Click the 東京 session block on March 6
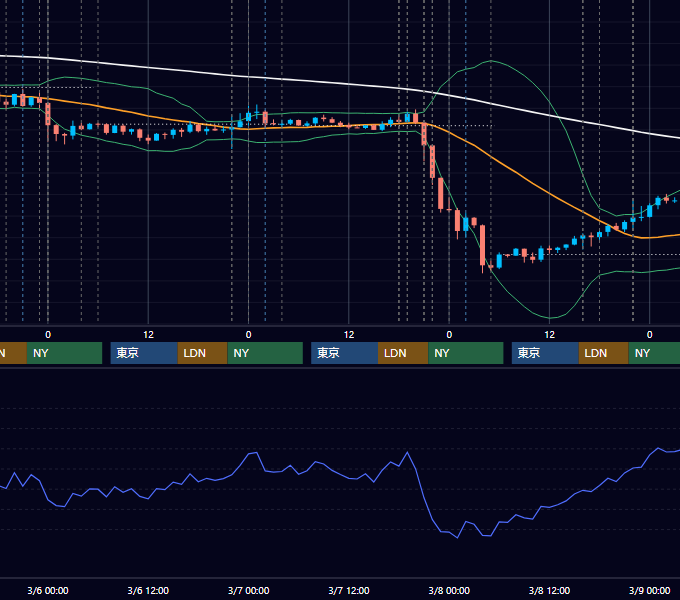The image size is (680, 600). click(x=144, y=353)
